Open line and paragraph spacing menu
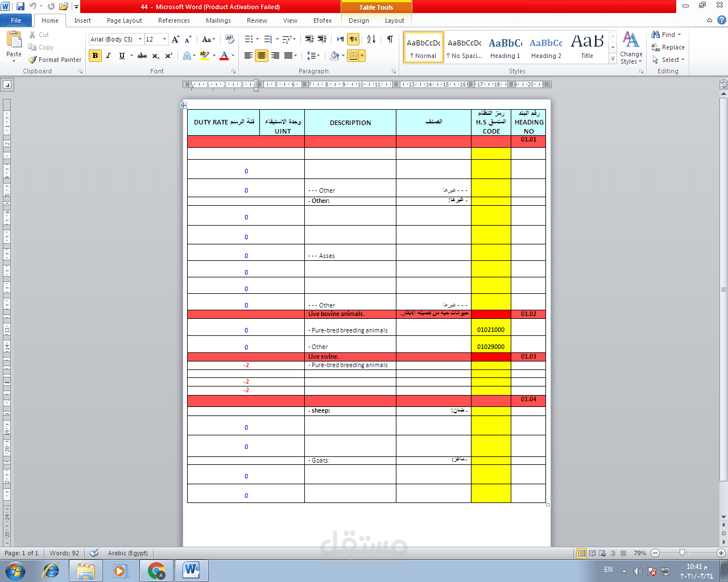Image resolution: width=728 pixels, height=582 pixels. [313, 56]
